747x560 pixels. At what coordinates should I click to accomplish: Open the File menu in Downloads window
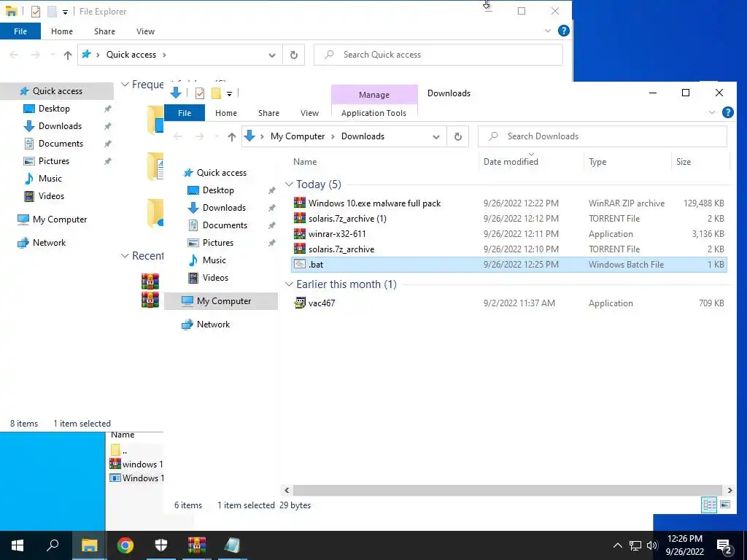(x=185, y=113)
